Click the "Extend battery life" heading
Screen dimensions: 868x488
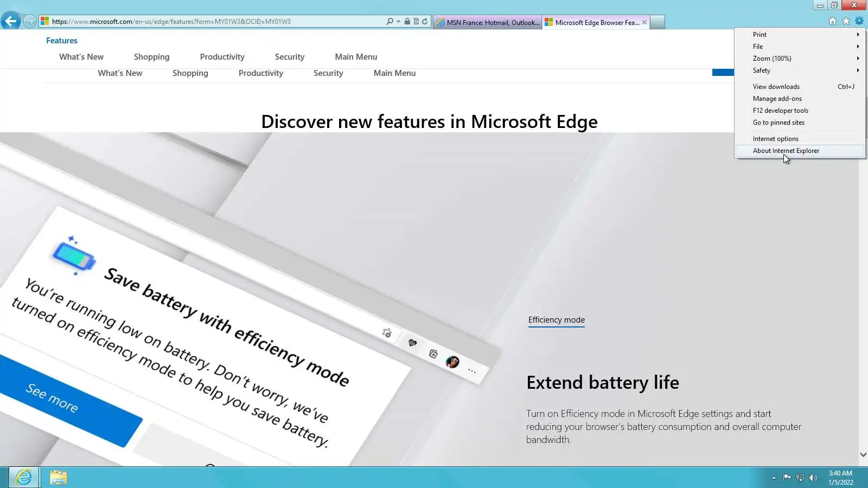pyautogui.click(x=603, y=383)
